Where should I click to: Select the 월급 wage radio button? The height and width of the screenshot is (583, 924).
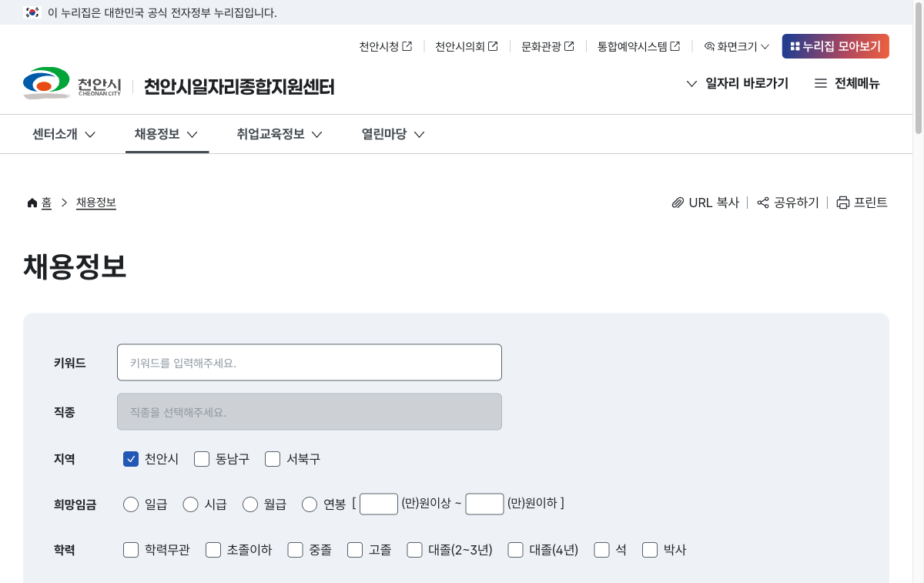pos(250,504)
